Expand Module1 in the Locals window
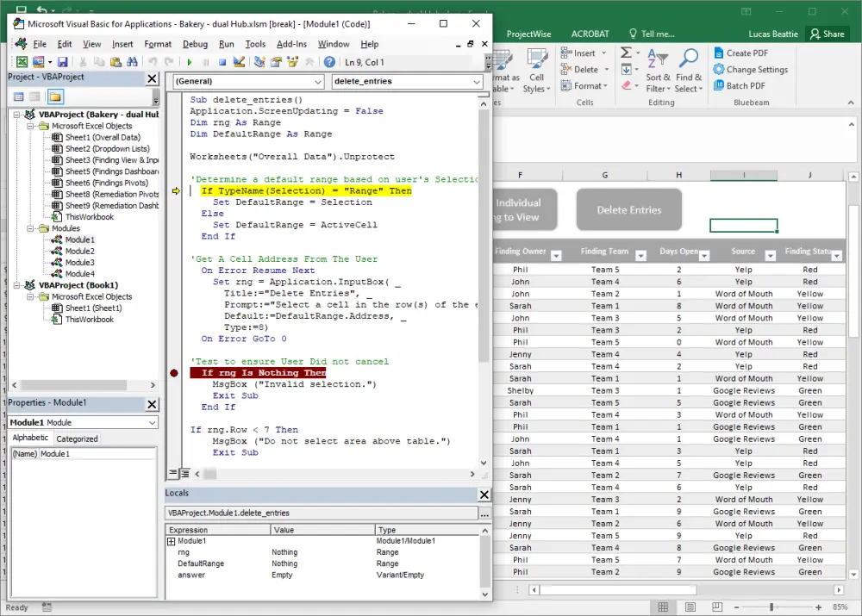The height and width of the screenshot is (616, 862). pos(171,541)
